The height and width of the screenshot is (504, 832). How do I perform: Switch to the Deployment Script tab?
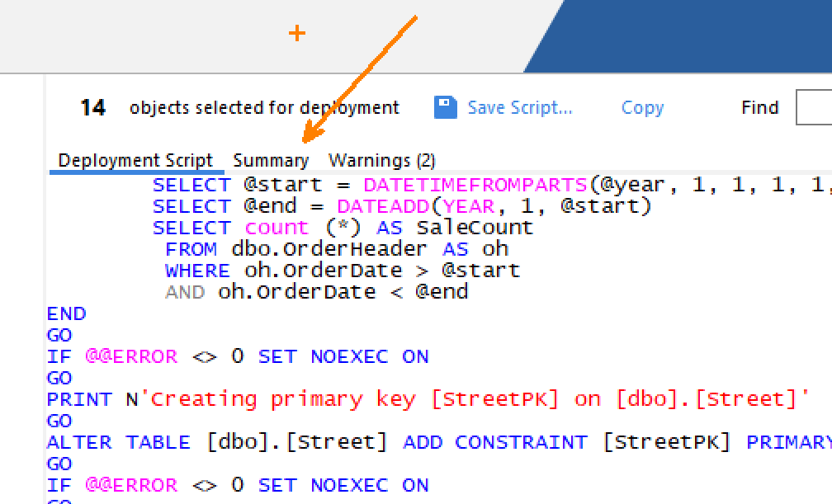tap(135, 160)
